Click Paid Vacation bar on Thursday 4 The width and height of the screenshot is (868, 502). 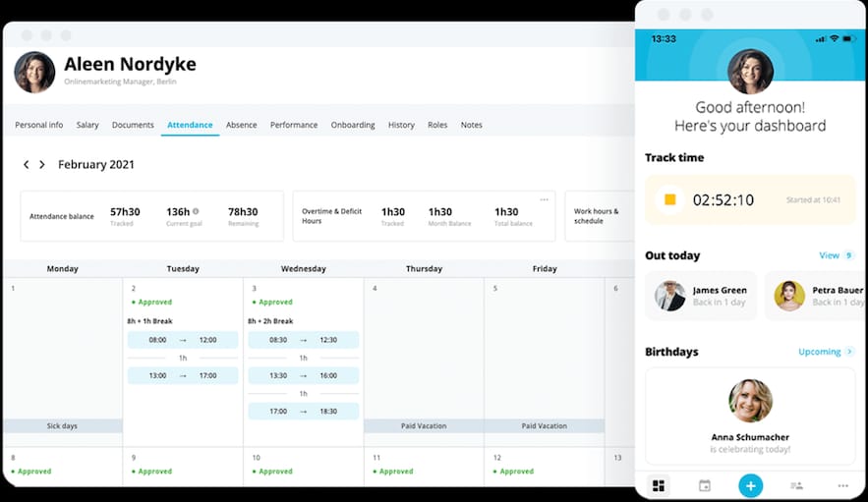coord(424,425)
